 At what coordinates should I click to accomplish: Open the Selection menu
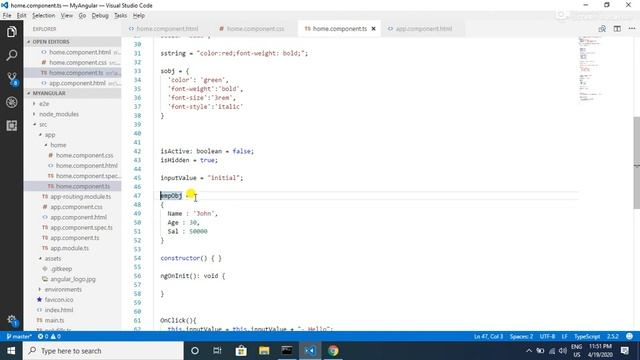(43, 16)
